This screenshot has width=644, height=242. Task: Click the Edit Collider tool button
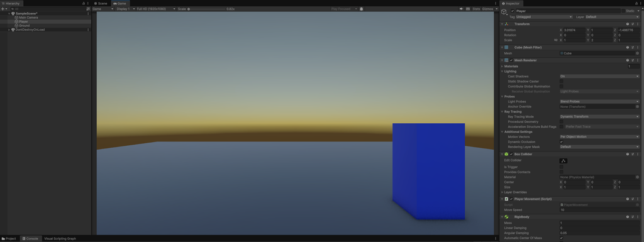click(x=563, y=161)
